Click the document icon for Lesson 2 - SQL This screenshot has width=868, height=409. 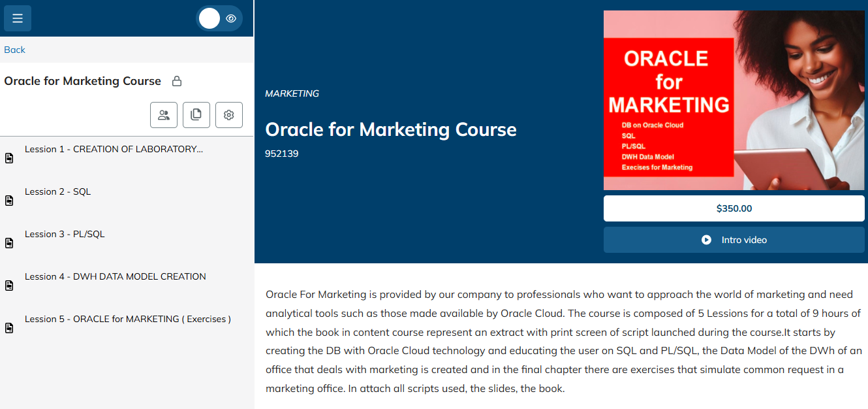(9, 201)
